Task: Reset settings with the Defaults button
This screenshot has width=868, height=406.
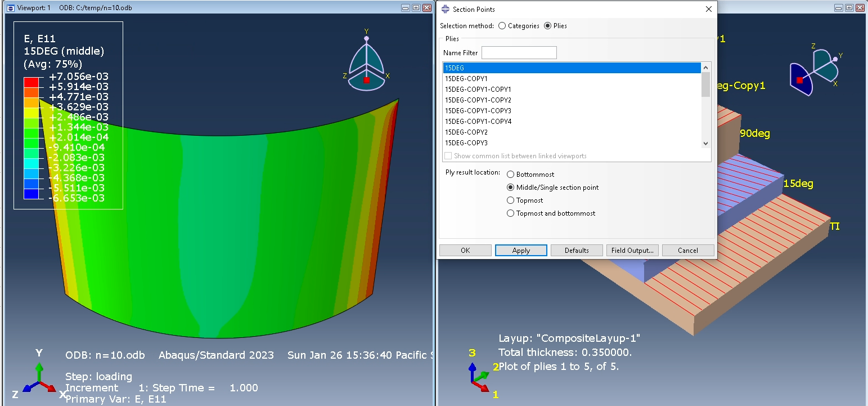Action: [x=577, y=250]
